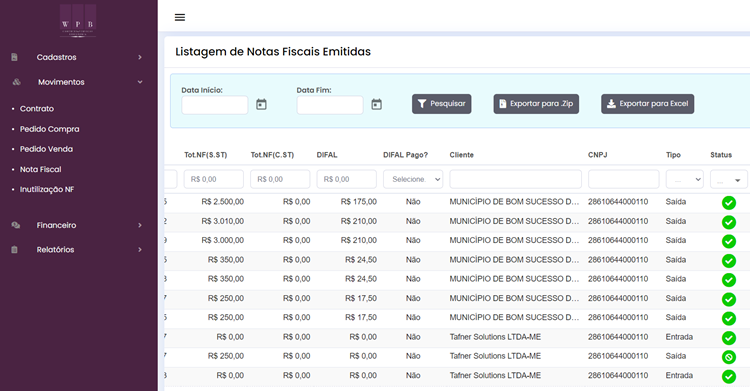Click Listagem de Notas Fiscais Emitidas heading
The height and width of the screenshot is (391, 750).
coord(273,52)
